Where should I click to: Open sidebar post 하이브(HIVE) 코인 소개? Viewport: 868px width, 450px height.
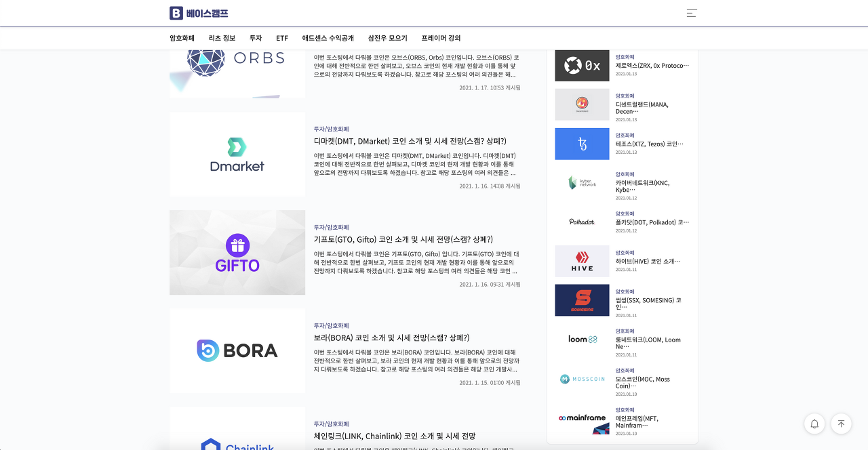pos(648,261)
